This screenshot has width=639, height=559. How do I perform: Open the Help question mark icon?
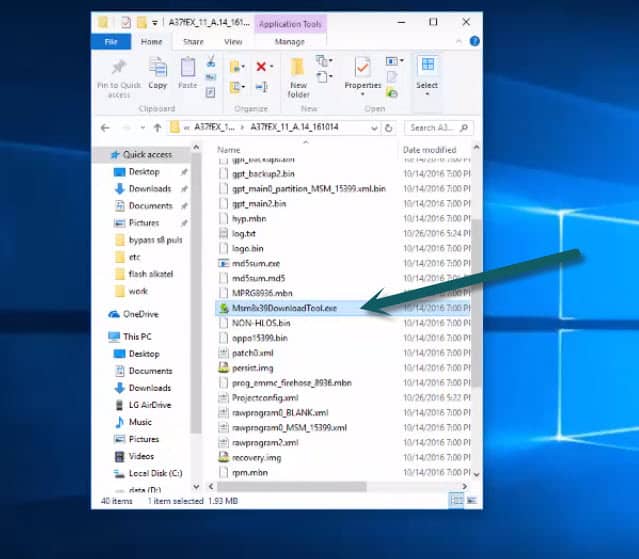474,41
